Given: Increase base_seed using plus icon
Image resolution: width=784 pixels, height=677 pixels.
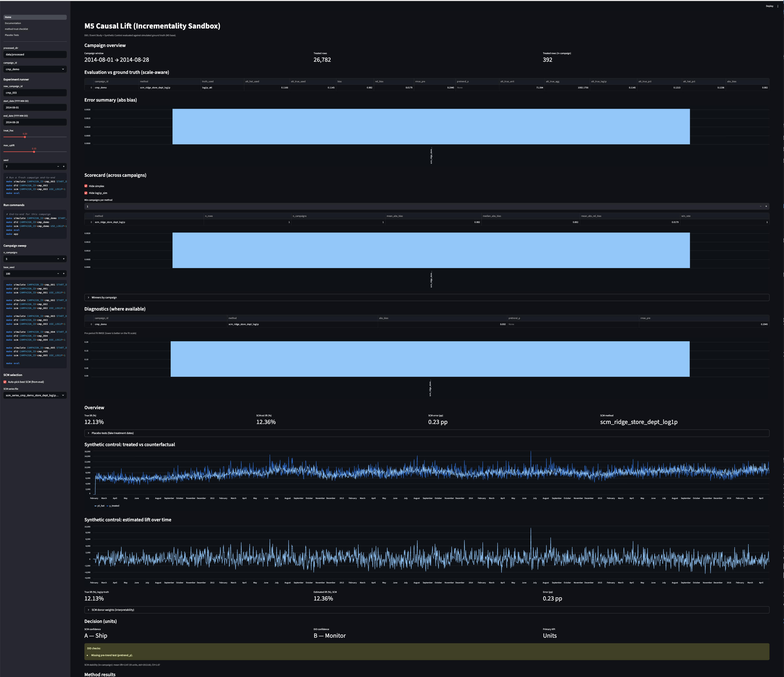Looking at the screenshot, I should 64,274.
